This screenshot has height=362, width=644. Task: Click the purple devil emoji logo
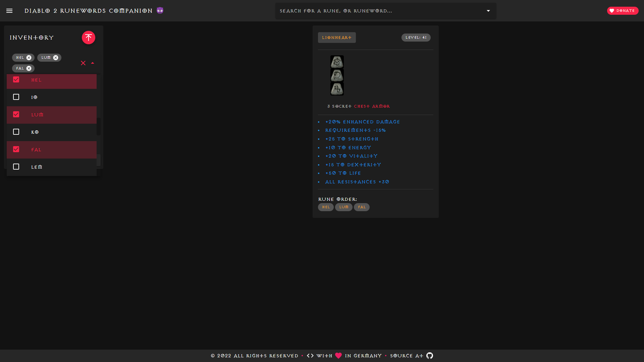160,11
